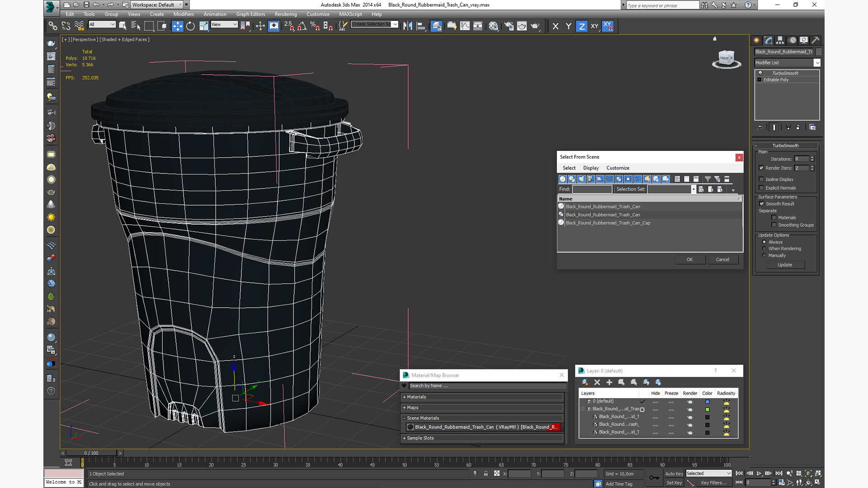The height and width of the screenshot is (488, 868).
Task: Open the Rendering menu
Action: 285,14
